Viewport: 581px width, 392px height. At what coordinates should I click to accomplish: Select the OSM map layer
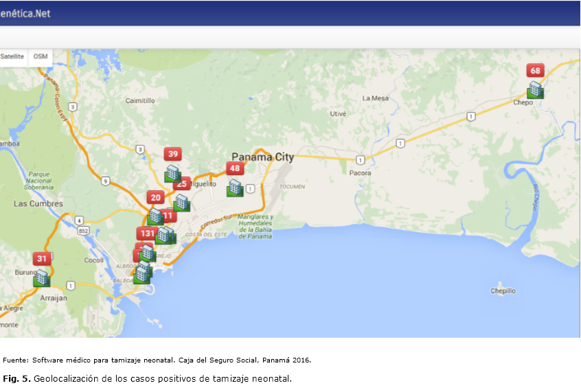pyautogui.click(x=41, y=57)
